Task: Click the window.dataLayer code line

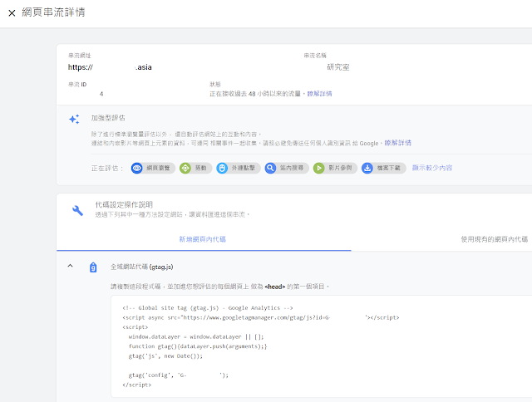Action: (x=196, y=337)
